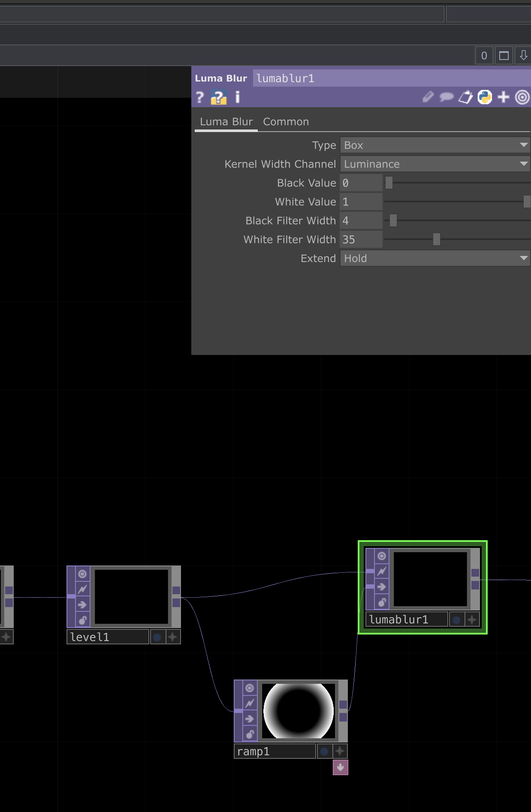Expand the Extend dropdown showing Hold

pos(434,259)
